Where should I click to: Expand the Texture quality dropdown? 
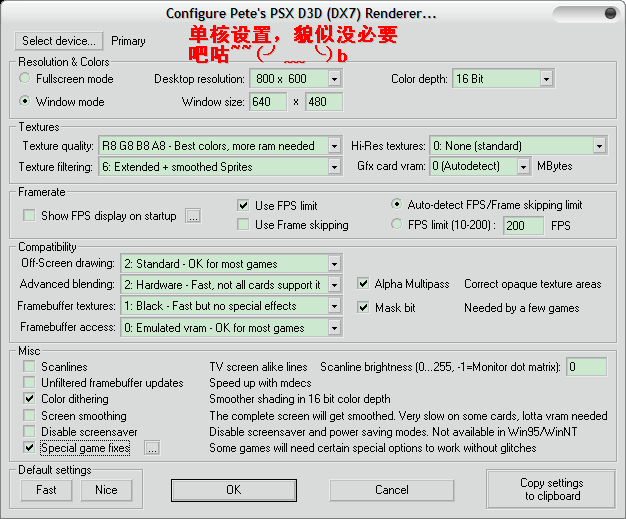click(x=335, y=146)
